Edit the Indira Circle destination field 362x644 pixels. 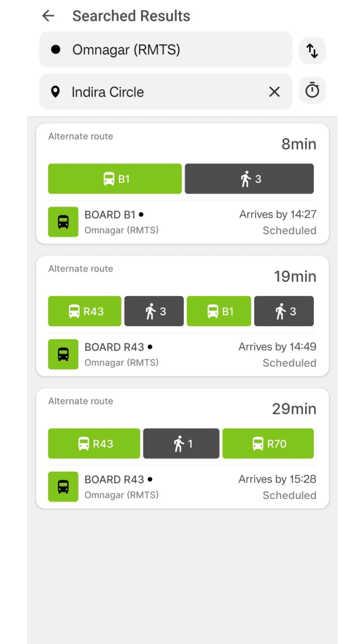click(x=166, y=92)
